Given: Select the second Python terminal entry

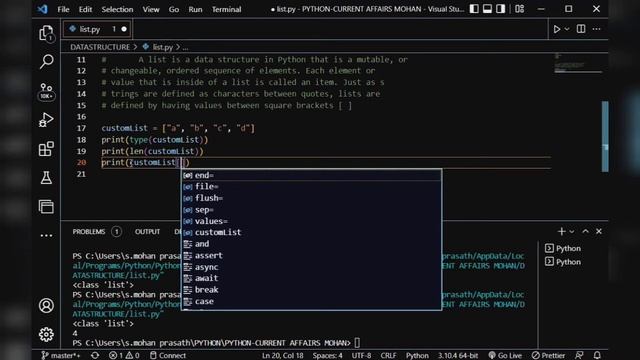Looking at the screenshot, I should [563, 262].
